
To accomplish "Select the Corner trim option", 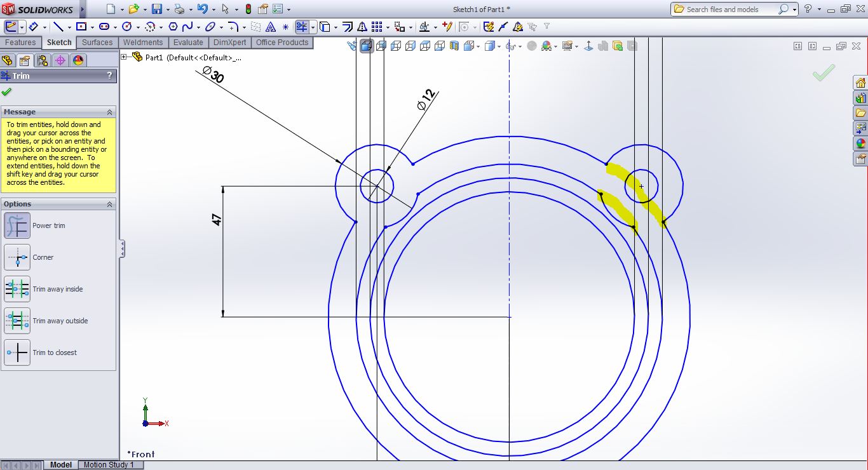I will 17,257.
